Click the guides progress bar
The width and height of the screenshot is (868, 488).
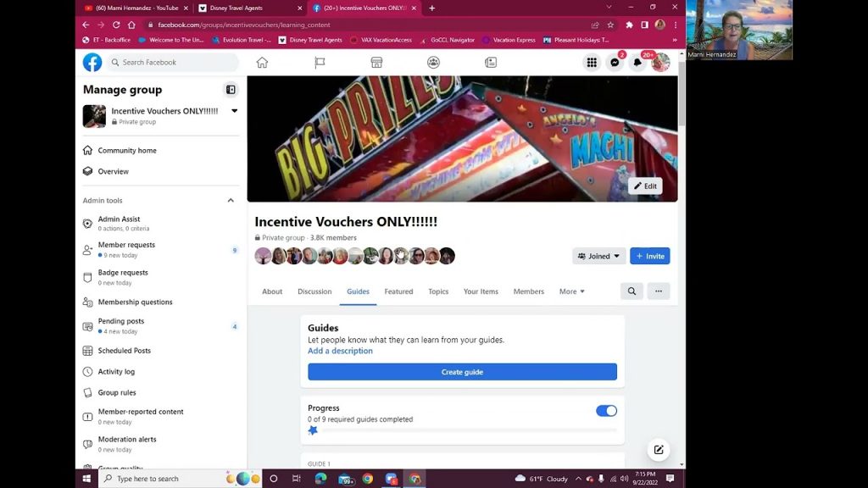pyautogui.click(x=468, y=430)
